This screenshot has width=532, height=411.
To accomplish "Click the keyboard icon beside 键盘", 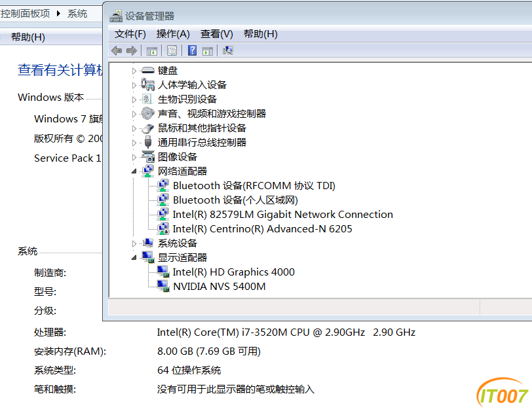I will [147, 70].
